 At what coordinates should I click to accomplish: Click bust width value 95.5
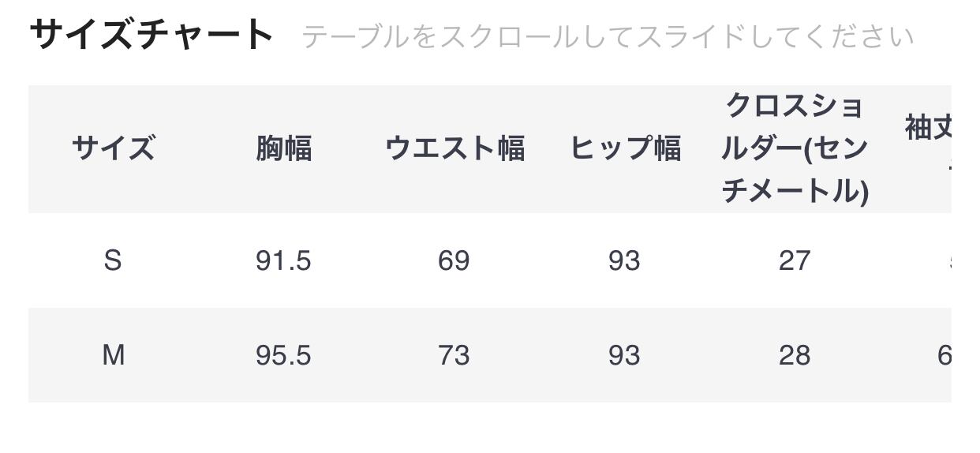click(x=283, y=356)
